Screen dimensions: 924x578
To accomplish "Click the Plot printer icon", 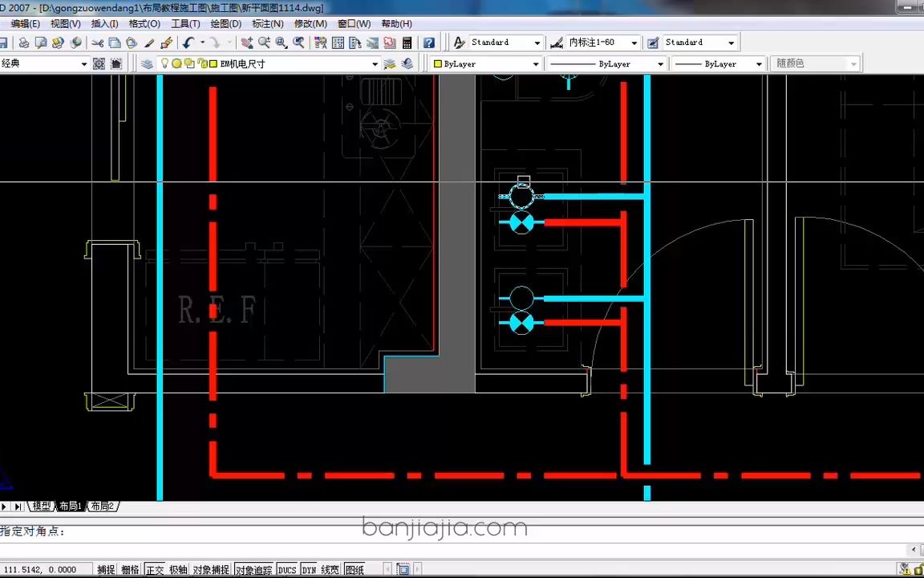I will tap(23, 43).
